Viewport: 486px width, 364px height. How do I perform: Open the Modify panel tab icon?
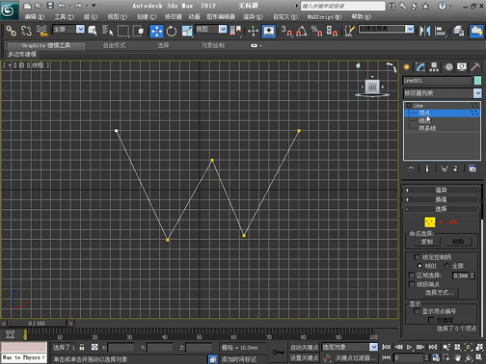420,67
